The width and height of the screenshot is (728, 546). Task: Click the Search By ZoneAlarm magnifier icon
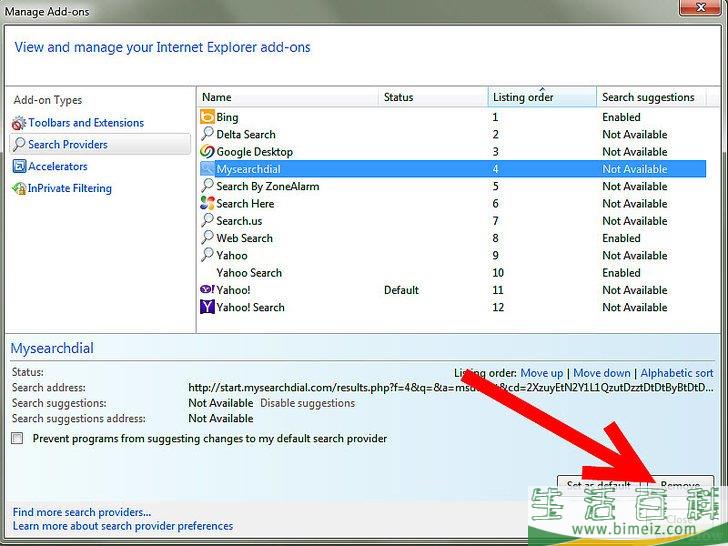207,186
